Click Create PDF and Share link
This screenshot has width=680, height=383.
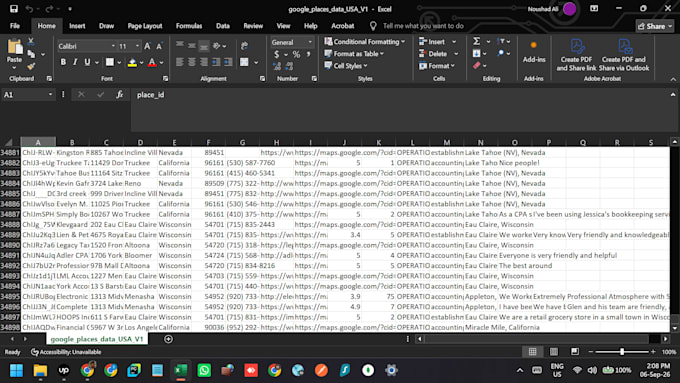click(576, 55)
